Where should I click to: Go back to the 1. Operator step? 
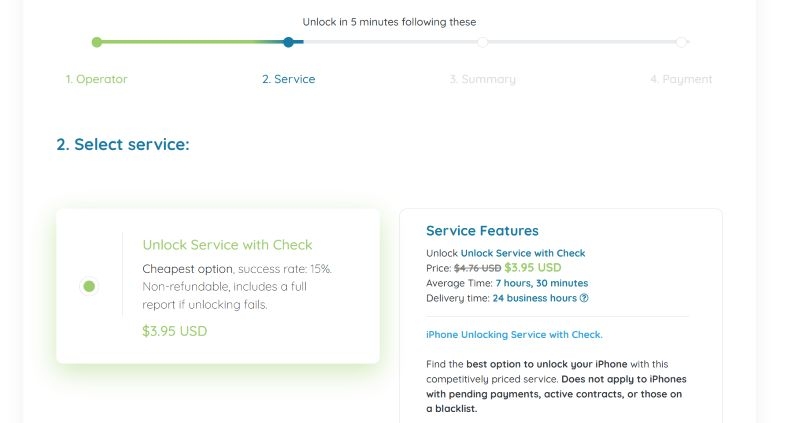[x=97, y=79]
